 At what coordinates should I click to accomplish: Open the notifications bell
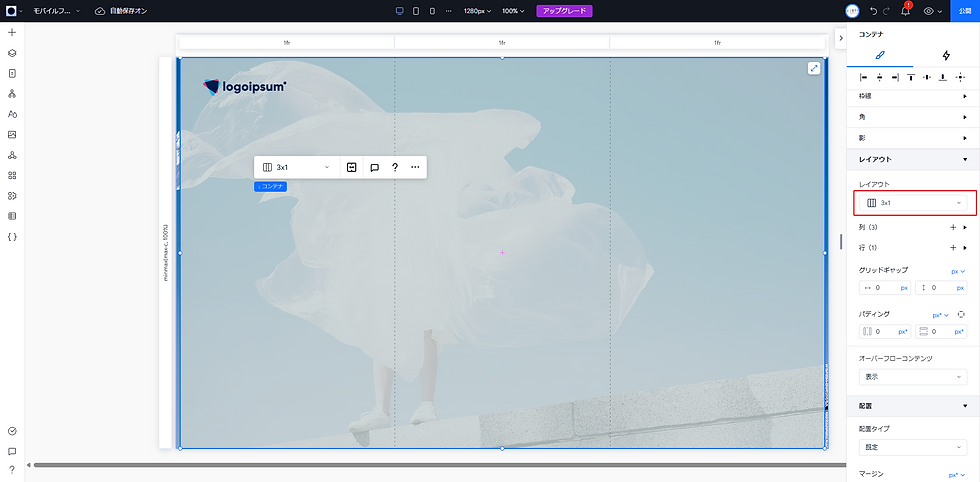click(905, 11)
